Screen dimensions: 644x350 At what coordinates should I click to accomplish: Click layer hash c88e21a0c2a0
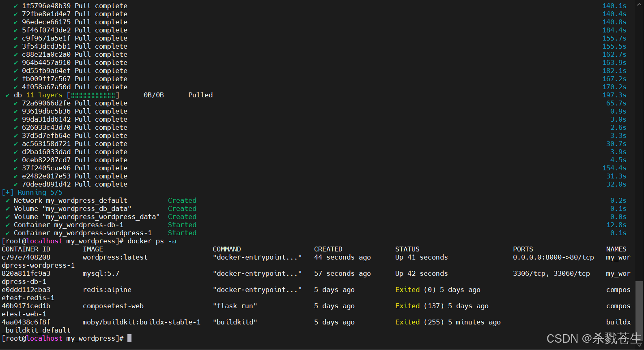point(46,54)
